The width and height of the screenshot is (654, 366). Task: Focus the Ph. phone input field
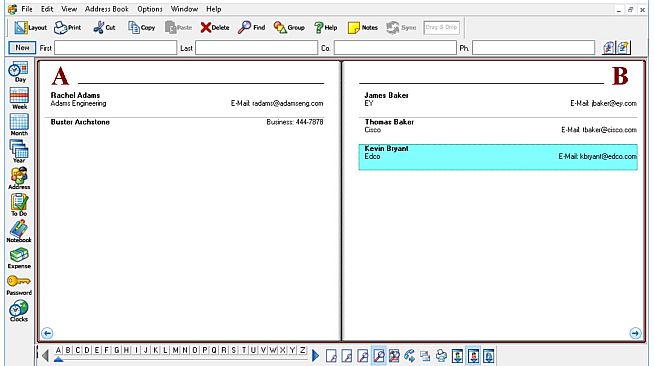point(533,48)
